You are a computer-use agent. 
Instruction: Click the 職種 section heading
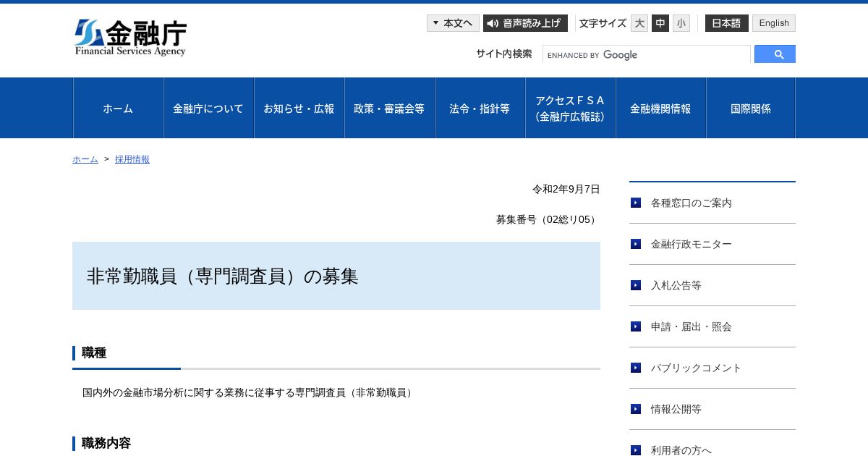coord(94,352)
